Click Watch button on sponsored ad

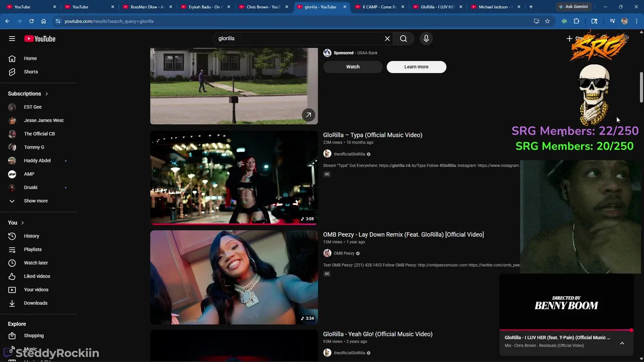click(x=353, y=67)
